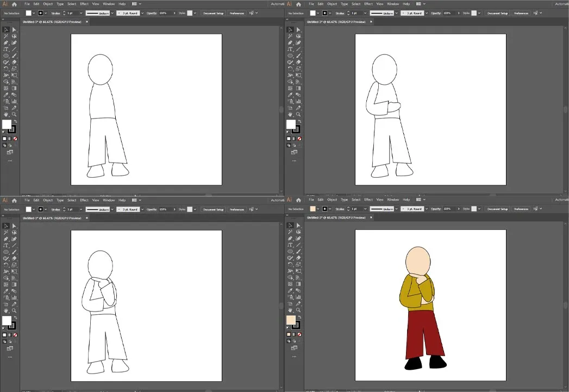Expand opacity arrow in bottom-left window

click(x=174, y=209)
